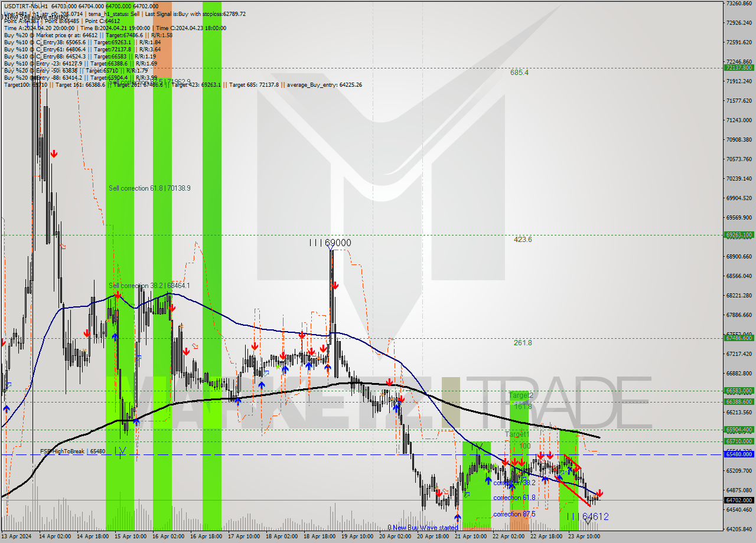This screenshot has width=756, height=543.
Task: Click the 'correction 61.8' blue label
Action: pyautogui.click(x=514, y=498)
